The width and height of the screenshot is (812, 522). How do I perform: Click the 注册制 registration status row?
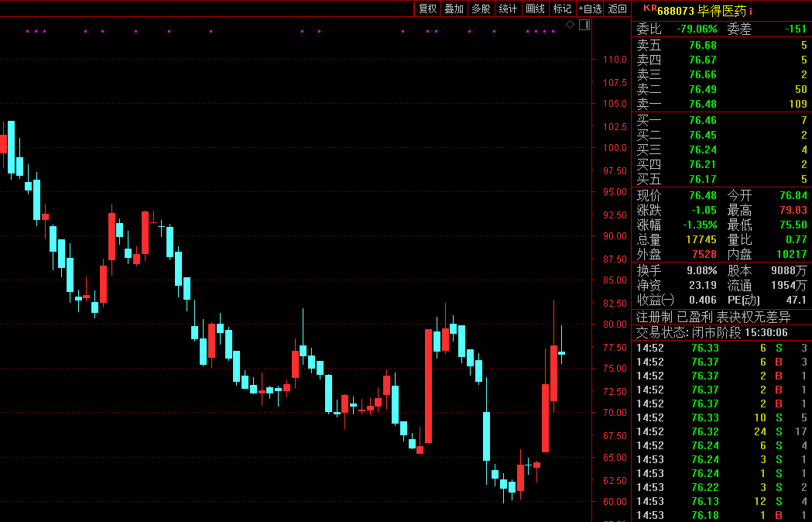tap(653, 317)
